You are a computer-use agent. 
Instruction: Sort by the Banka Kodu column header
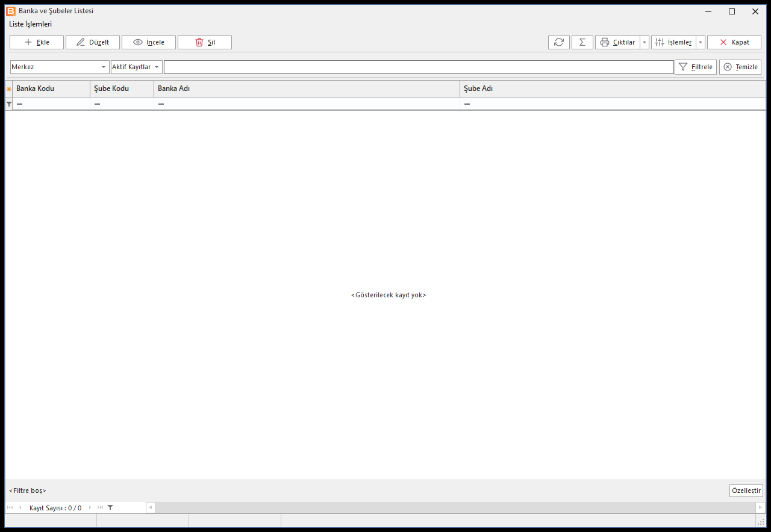click(51, 88)
